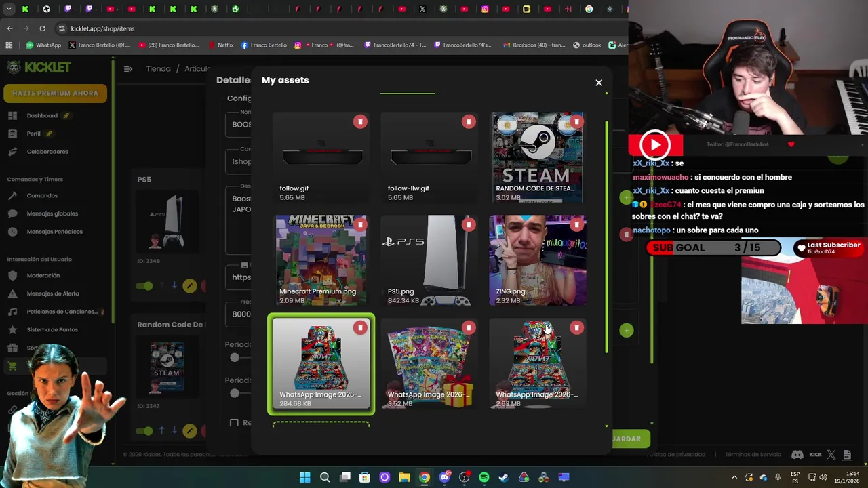Open Spotify from the taskbar
Viewport: 868px width, 488px height.
tap(484, 477)
